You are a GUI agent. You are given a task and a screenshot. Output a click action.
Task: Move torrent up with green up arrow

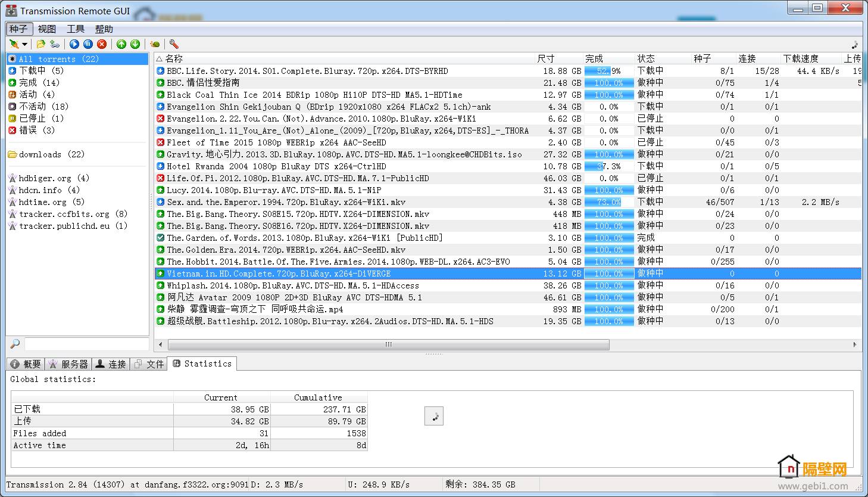point(121,44)
